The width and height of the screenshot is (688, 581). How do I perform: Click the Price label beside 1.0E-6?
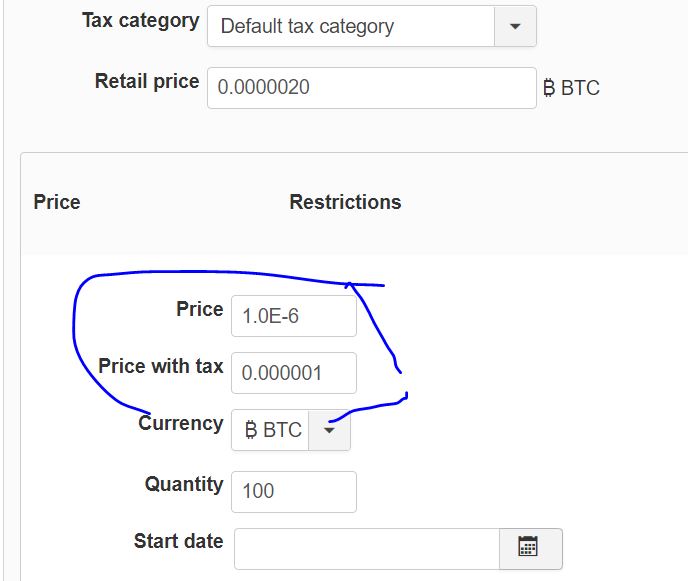pyautogui.click(x=199, y=310)
